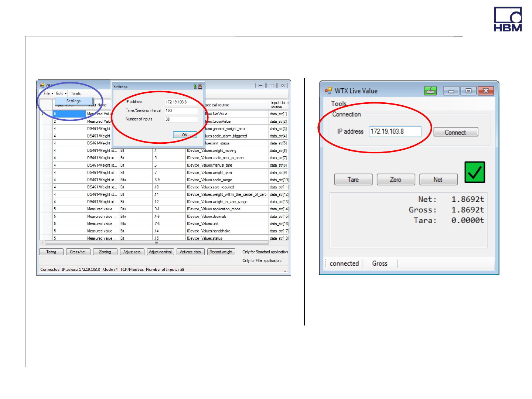
Task: Select the bit cell reading .4-6
Action: point(169,216)
